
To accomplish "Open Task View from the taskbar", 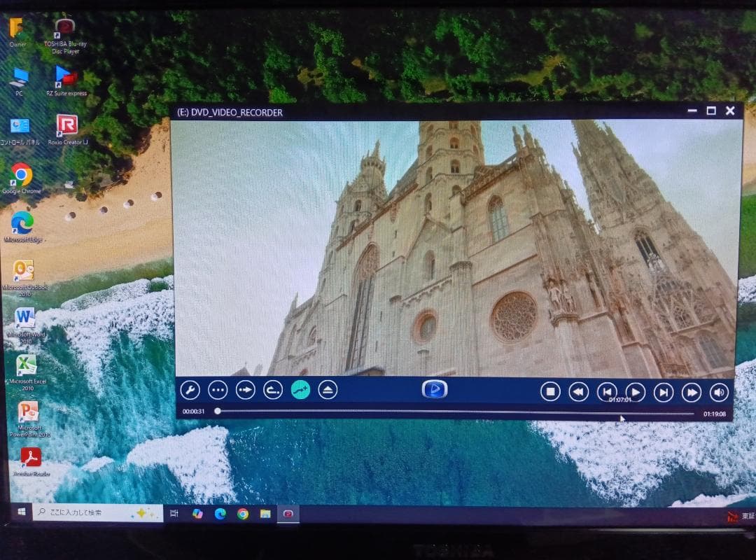I will [x=174, y=514].
